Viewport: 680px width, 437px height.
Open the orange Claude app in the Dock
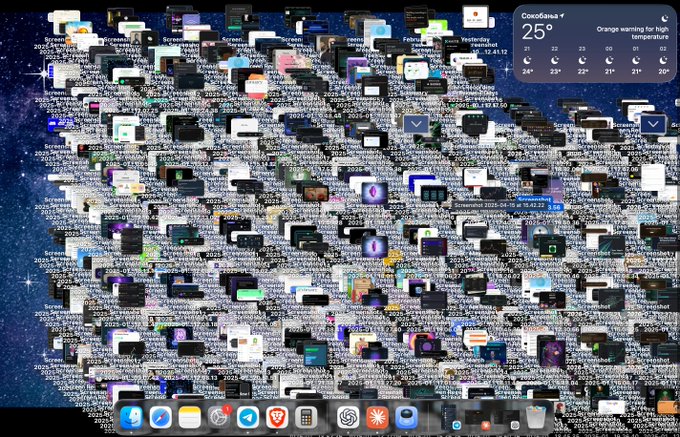377,417
